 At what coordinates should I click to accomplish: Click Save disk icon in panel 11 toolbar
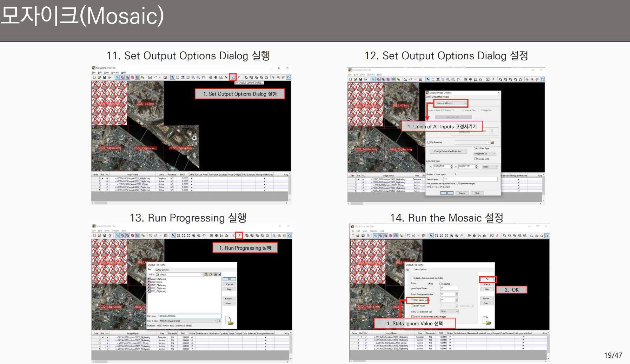(105, 77)
